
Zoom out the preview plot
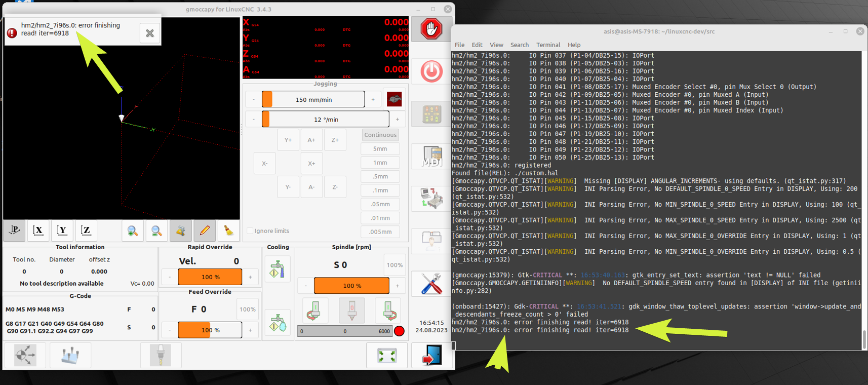[156, 230]
